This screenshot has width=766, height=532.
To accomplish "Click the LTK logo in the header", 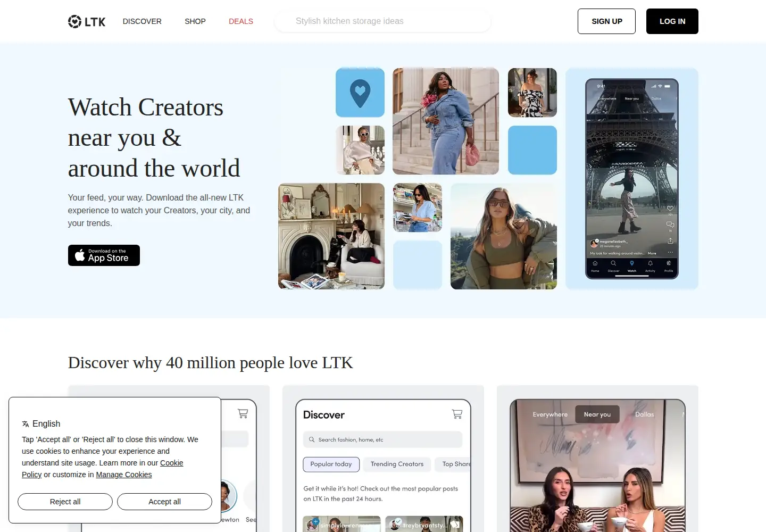I will [x=87, y=21].
